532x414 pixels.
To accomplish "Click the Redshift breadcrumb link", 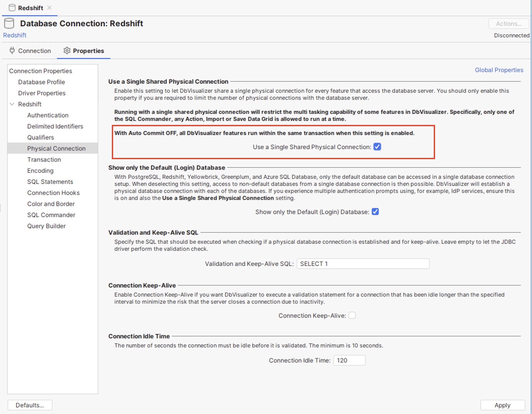I will pyautogui.click(x=15, y=35).
